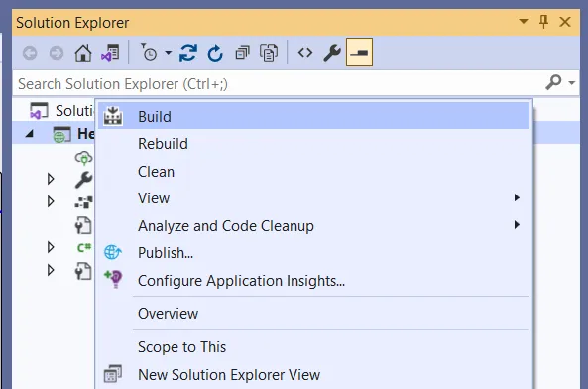Switch between solutions and folder views
The image size is (588, 389).
[x=110, y=53]
